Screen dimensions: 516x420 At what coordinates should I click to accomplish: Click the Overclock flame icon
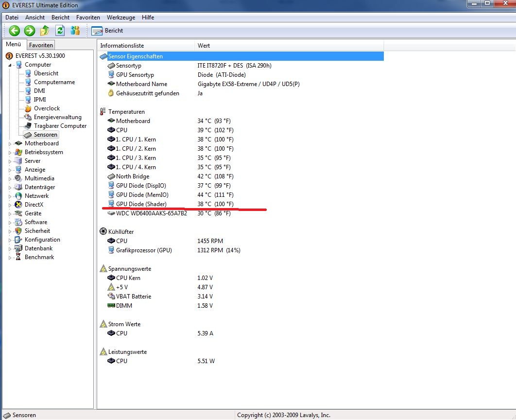[x=28, y=108]
